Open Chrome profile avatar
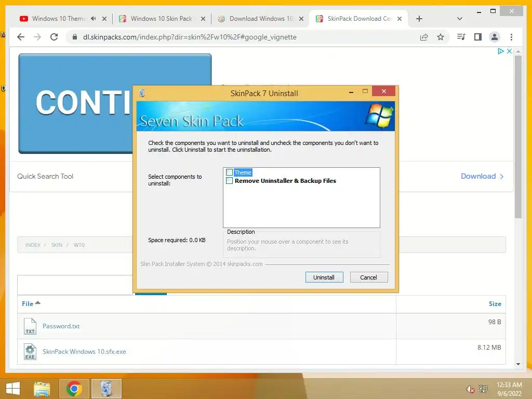This screenshot has height=399, width=532. tap(495, 37)
